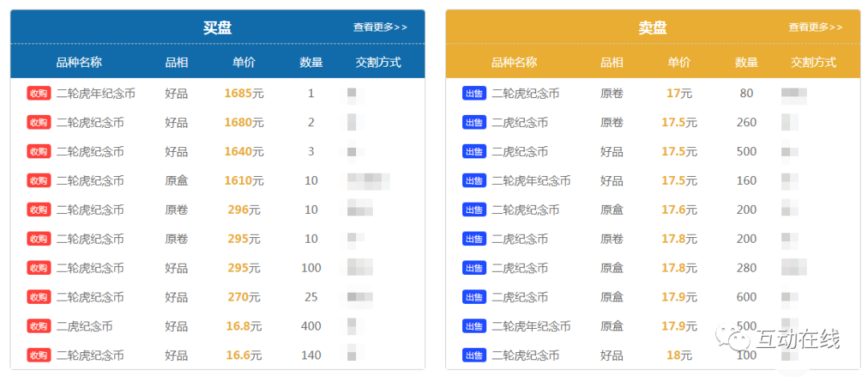
Task: Click 出售 badge in the 18元 row
Action: click(x=474, y=354)
